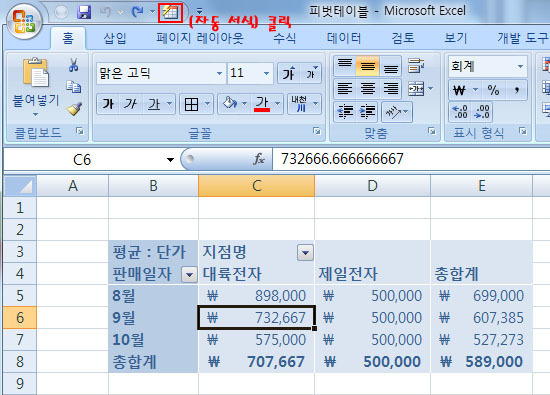Screen dimensions: 550x395
Task: Select the Format Painter brush
Action: [74, 109]
